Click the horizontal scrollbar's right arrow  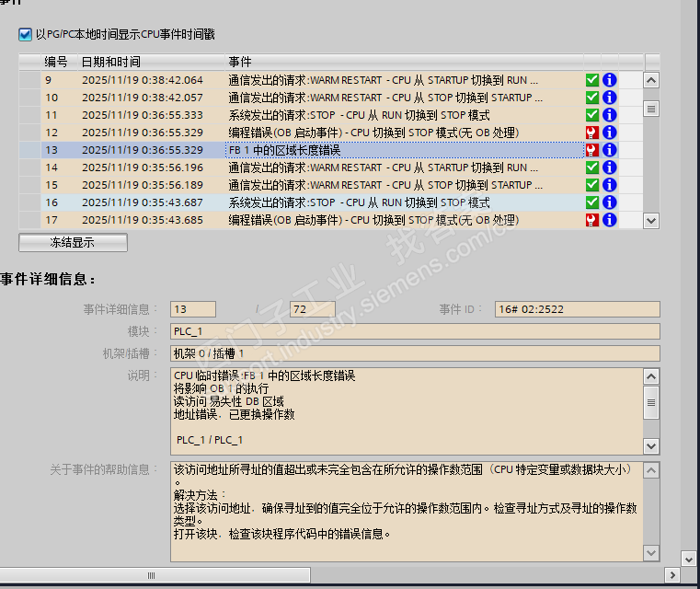(672, 575)
